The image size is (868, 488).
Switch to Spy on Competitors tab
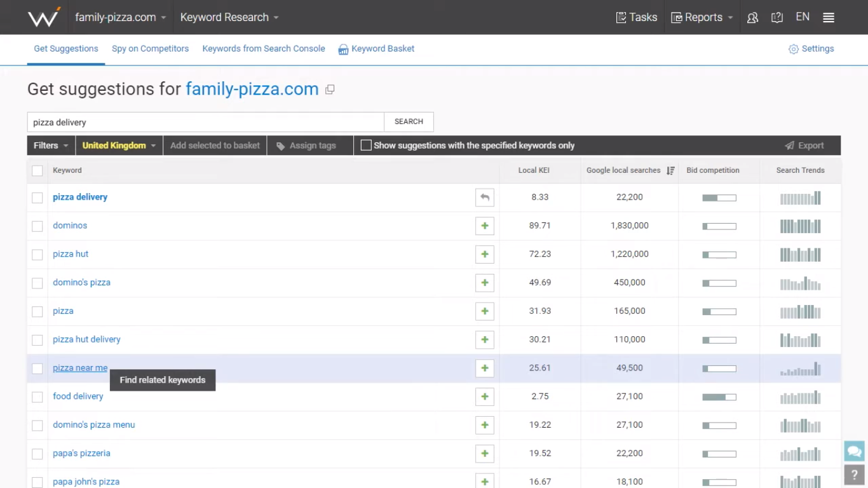[150, 49]
